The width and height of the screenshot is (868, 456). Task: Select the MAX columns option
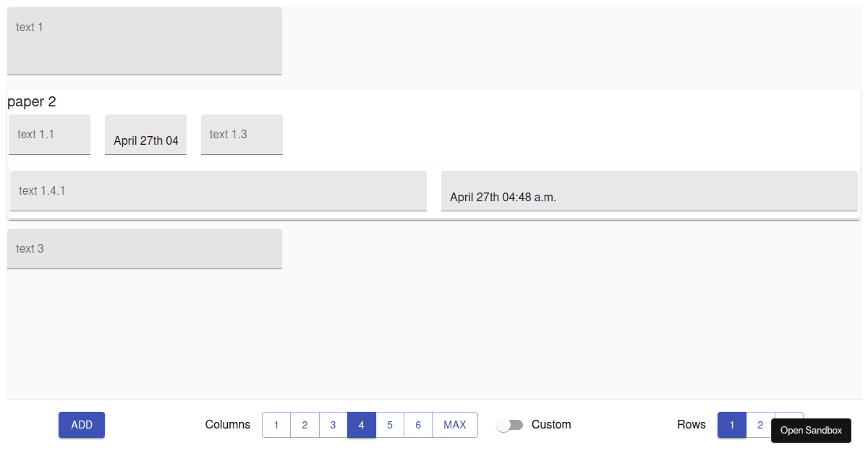pos(455,425)
